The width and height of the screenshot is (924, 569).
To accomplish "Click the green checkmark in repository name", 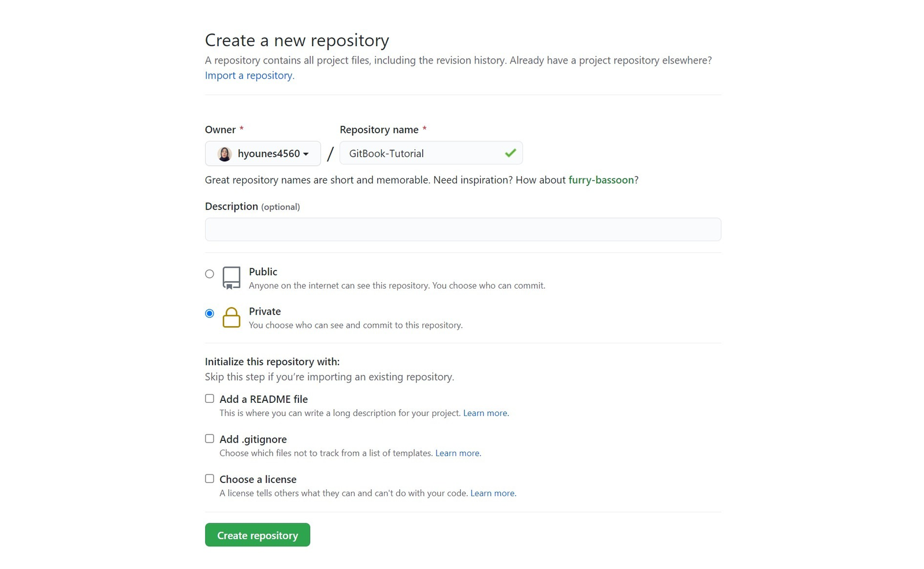I will [x=510, y=154].
